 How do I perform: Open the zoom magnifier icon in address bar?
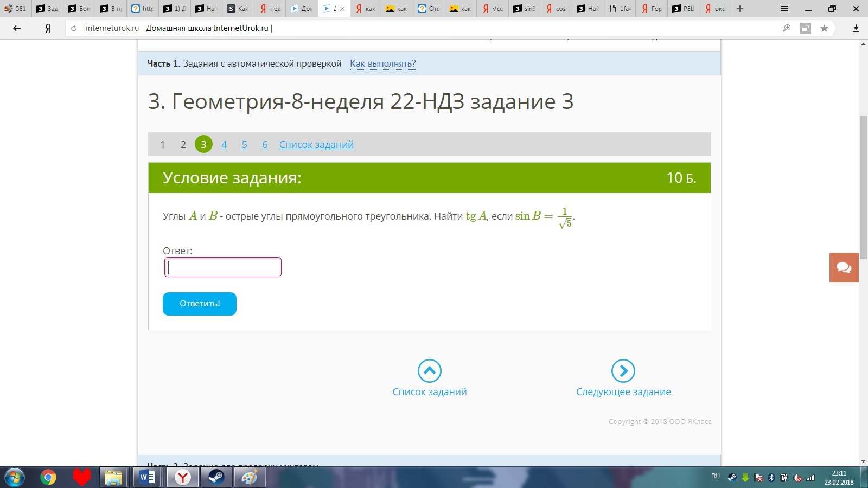point(787,28)
